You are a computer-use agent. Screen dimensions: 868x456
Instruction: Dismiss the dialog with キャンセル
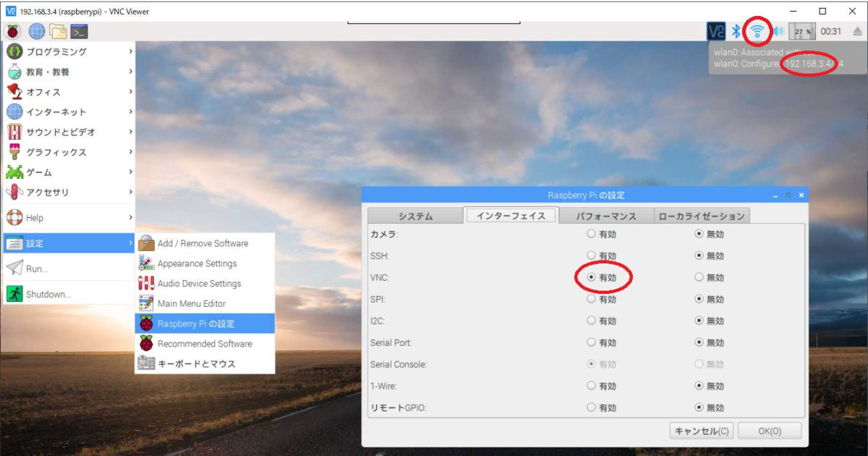click(x=699, y=430)
